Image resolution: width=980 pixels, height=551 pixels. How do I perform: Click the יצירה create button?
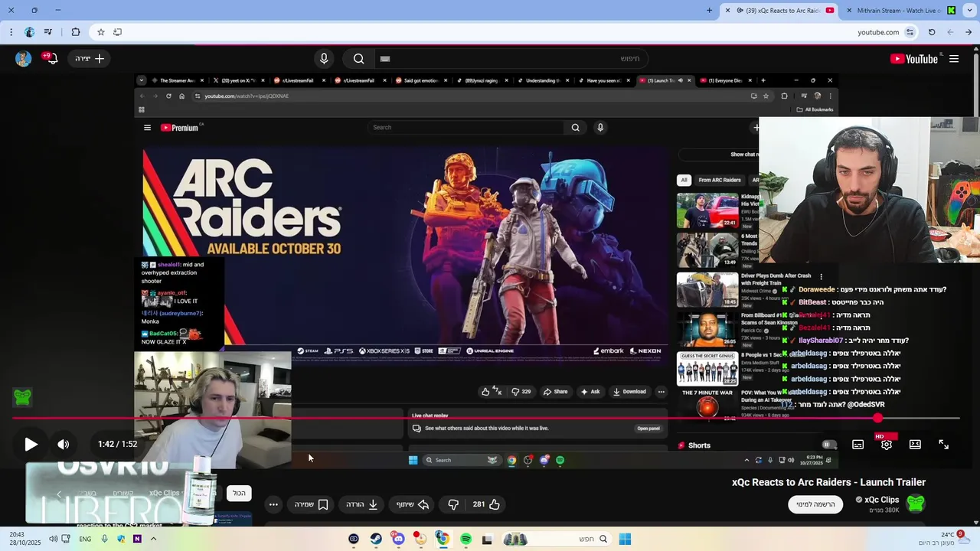(90, 59)
